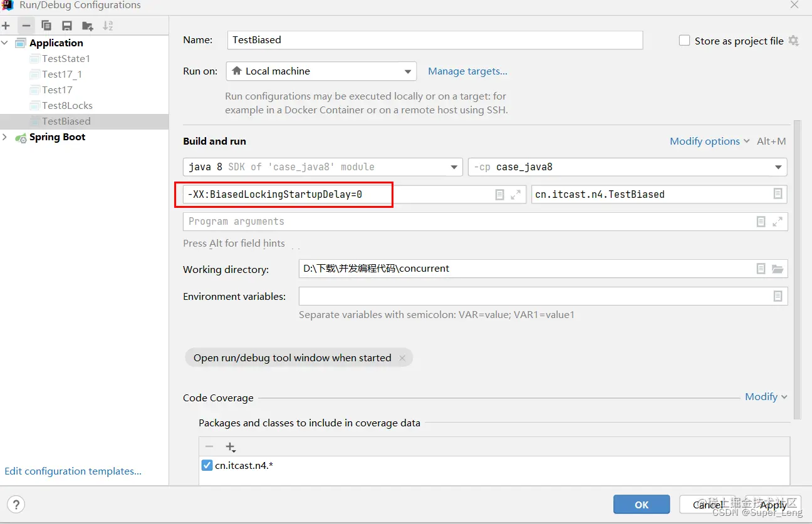812x524 pixels.
Task: Remove 'Open run/debug tool window' chip
Action: click(402, 358)
